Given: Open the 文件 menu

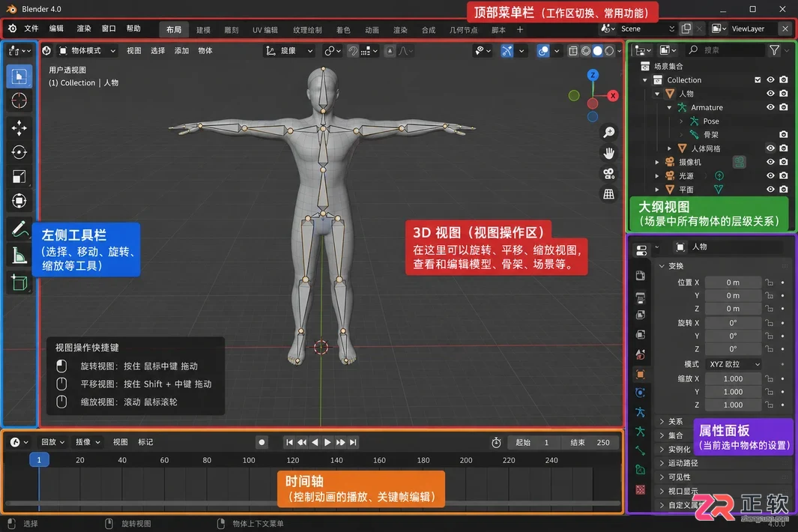Looking at the screenshot, I should pos(31,28).
